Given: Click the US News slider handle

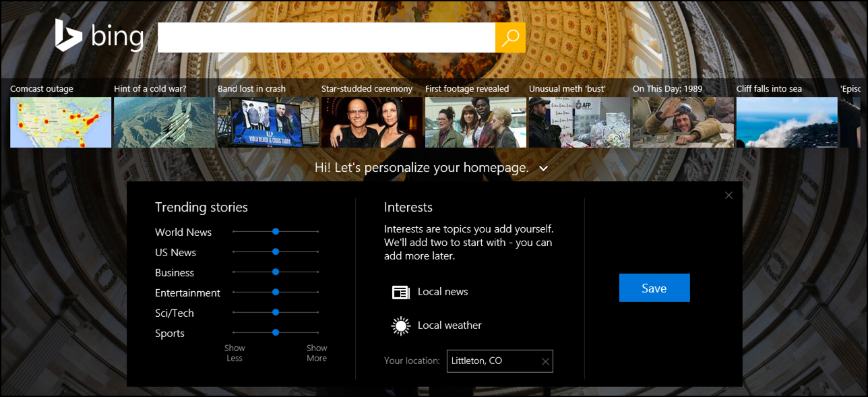Looking at the screenshot, I should (276, 251).
